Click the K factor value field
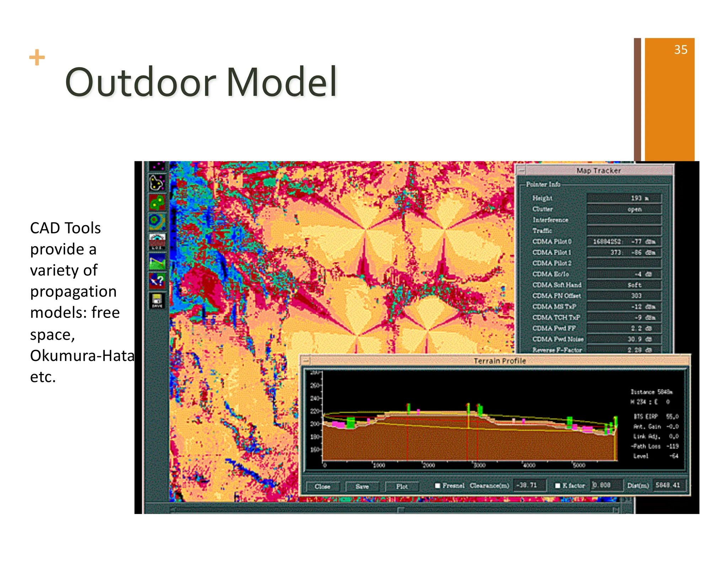728x562 pixels. click(606, 485)
